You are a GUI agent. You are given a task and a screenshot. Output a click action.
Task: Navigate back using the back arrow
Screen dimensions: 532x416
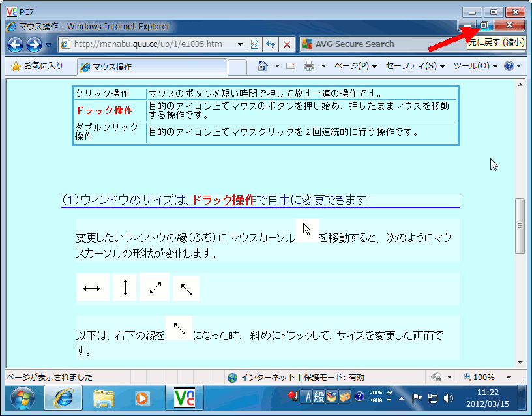click(14, 44)
